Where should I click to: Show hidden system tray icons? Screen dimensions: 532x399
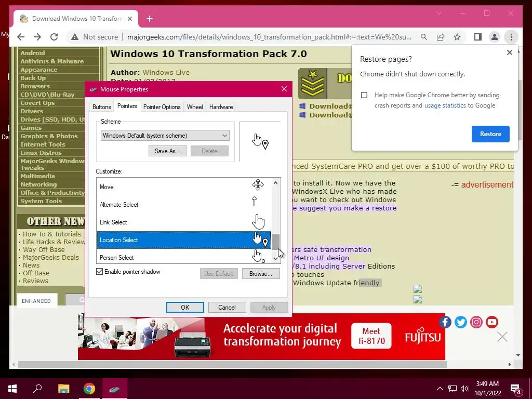point(440,389)
